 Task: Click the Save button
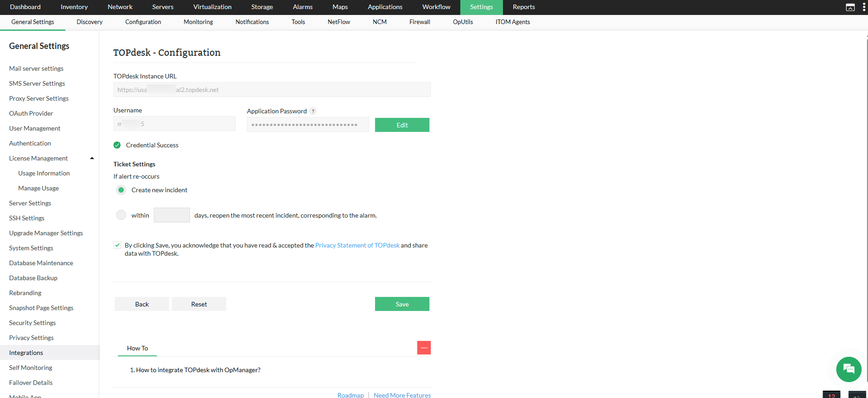[x=402, y=304]
